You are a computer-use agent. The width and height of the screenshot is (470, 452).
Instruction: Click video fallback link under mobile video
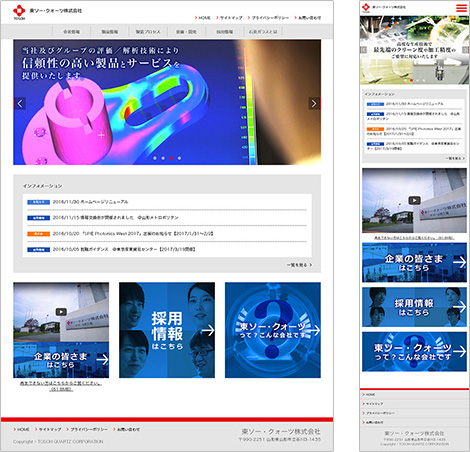click(x=414, y=238)
